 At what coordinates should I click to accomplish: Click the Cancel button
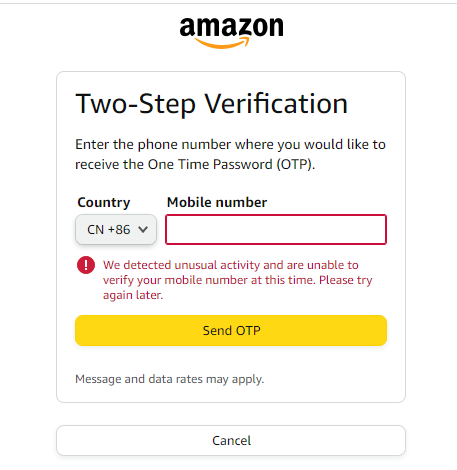click(231, 440)
